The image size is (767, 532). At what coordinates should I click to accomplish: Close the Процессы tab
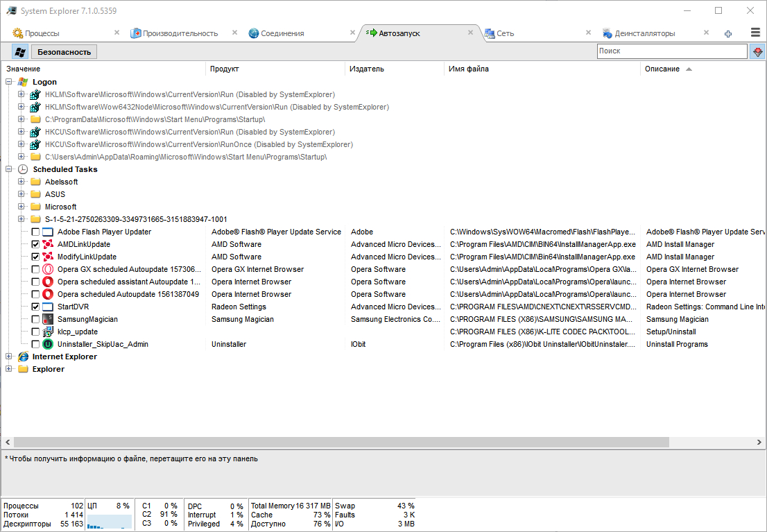117,33
